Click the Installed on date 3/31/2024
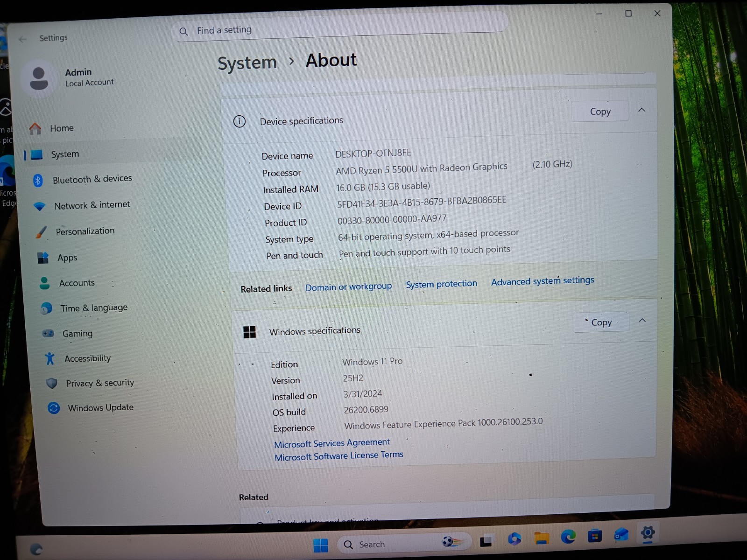Viewport: 747px width, 560px height. coord(363,394)
